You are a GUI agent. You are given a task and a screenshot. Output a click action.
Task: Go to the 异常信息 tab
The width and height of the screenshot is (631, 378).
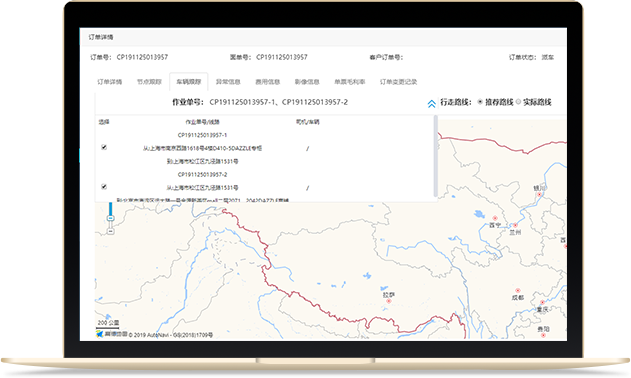pyautogui.click(x=228, y=82)
